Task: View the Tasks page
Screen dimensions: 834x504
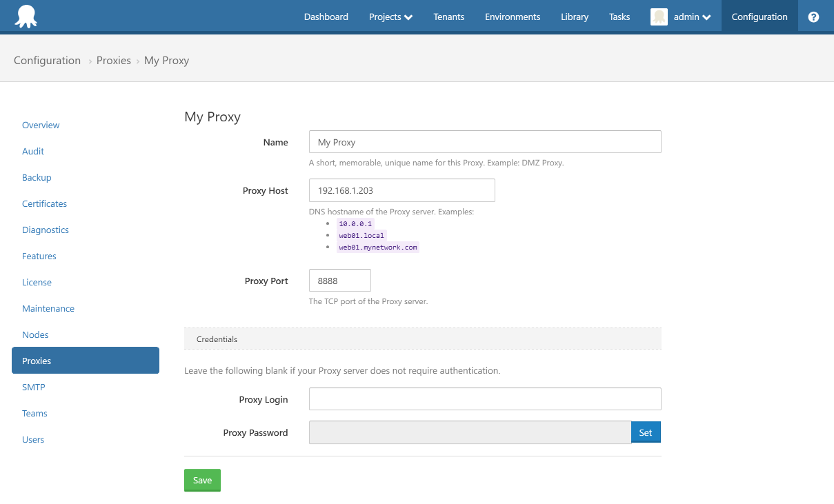Action: pyautogui.click(x=619, y=17)
